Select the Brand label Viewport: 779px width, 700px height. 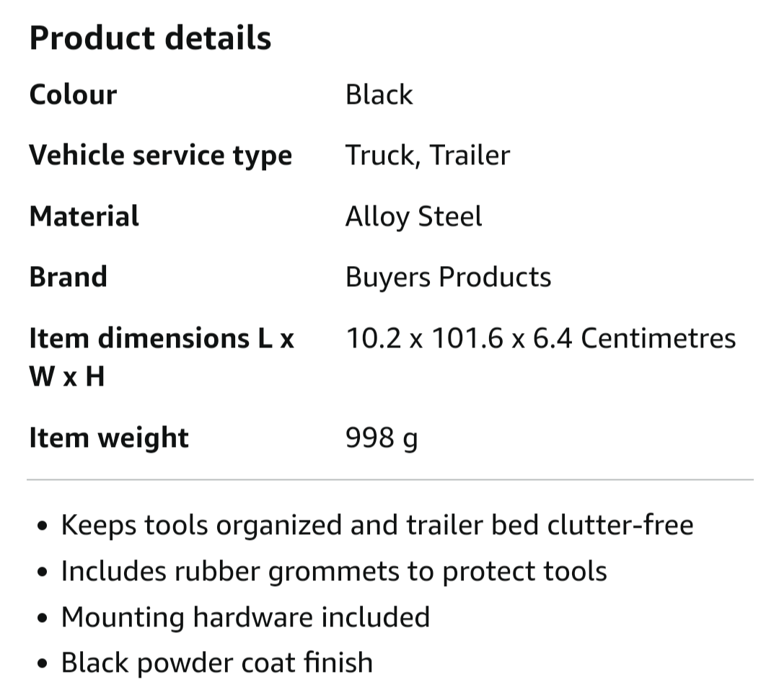click(x=68, y=277)
